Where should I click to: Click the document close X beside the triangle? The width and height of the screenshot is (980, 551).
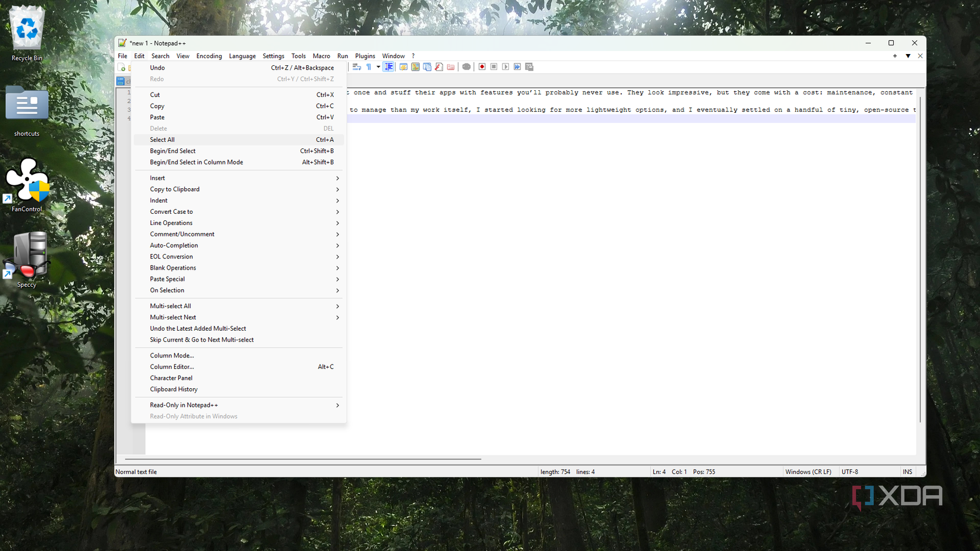(x=920, y=56)
